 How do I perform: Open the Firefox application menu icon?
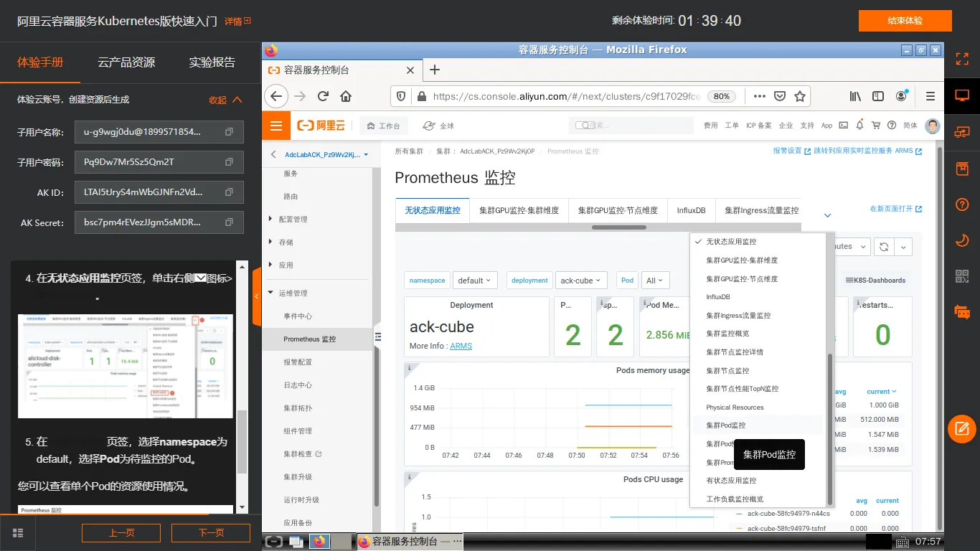pyautogui.click(x=930, y=96)
